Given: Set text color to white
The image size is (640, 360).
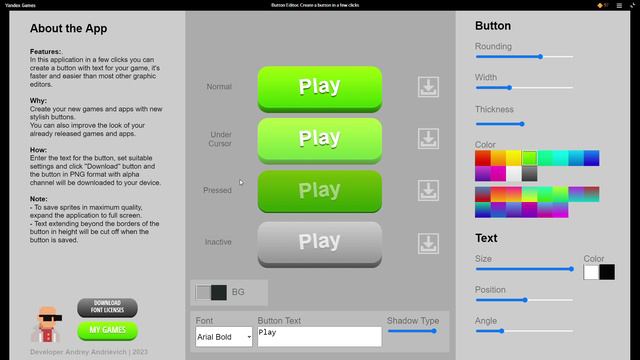Looking at the screenshot, I should tap(591, 272).
